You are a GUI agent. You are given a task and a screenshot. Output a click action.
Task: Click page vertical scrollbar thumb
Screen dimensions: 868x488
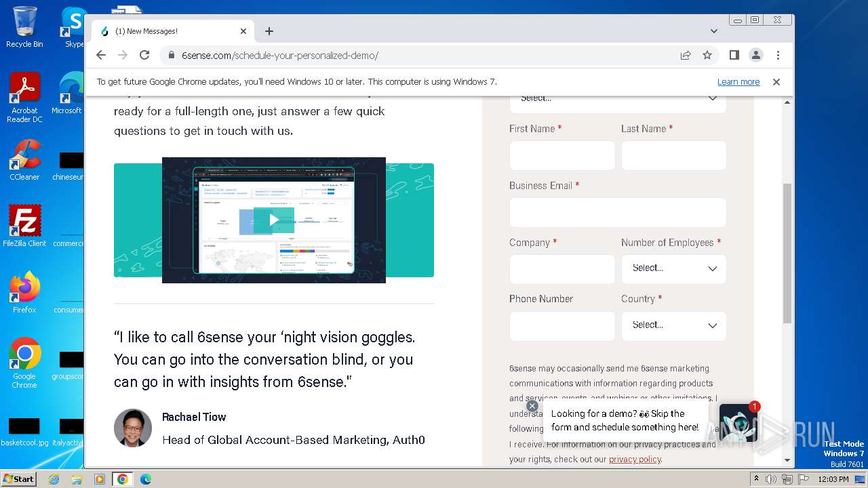pos(787,253)
